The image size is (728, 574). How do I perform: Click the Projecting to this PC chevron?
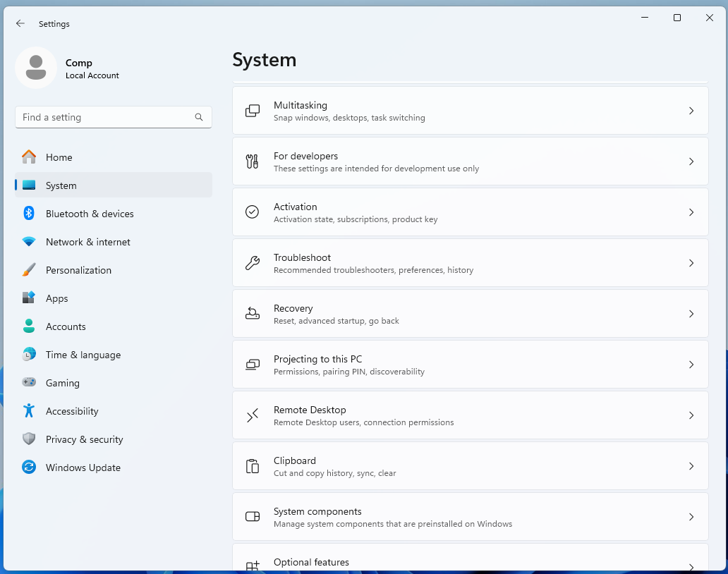click(691, 365)
